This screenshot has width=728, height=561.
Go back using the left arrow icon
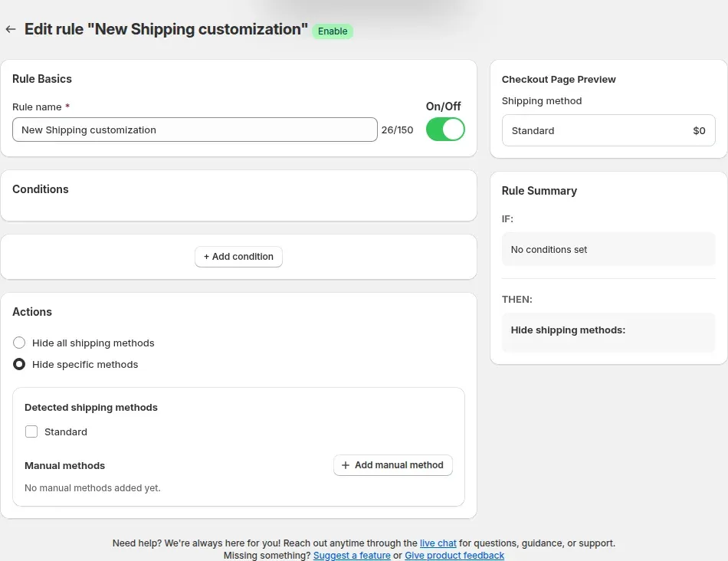pyautogui.click(x=11, y=29)
